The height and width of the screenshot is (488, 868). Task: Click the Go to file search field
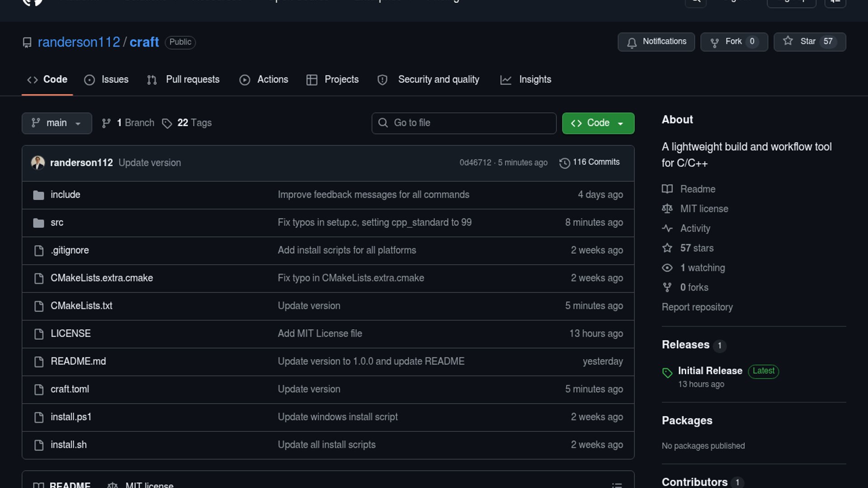pyautogui.click(x=464, y=123)
